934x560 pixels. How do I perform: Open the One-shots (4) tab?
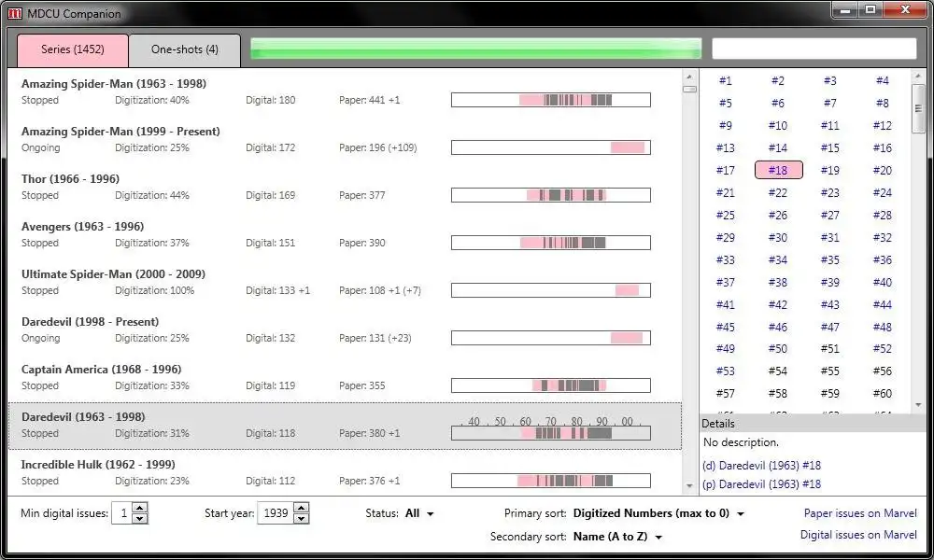(185, 50)
